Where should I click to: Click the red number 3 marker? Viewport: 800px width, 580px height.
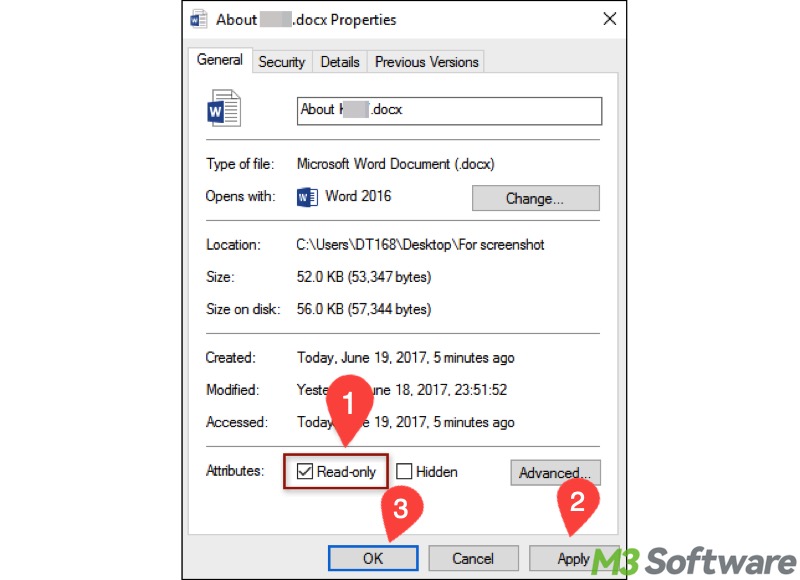tap(401, 512)
